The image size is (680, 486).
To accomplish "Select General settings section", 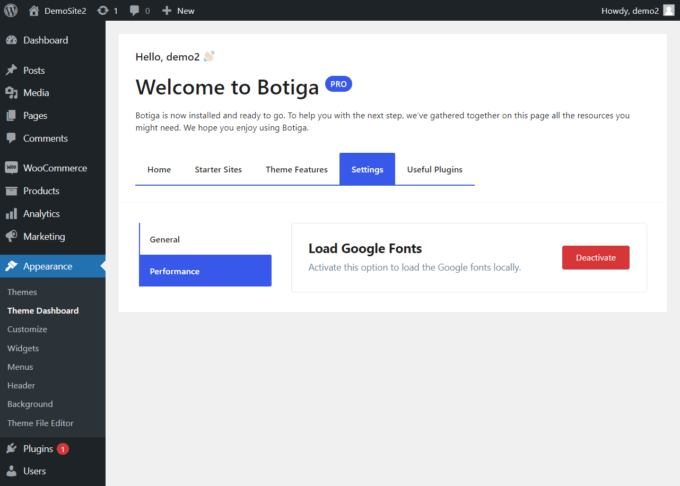I will [205, 239].
